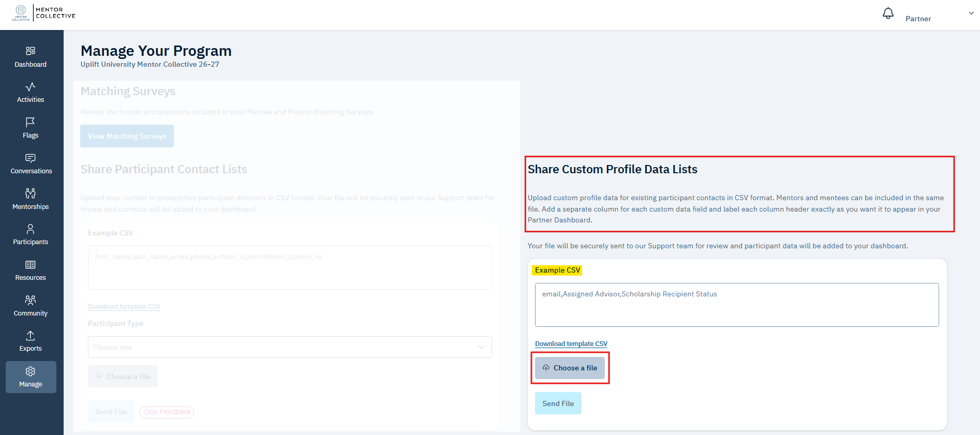Viewport: 980px width, 435px height.
Task: Click the 'Share Custom Profile Data Lists' heading
Action: point(613,169)
